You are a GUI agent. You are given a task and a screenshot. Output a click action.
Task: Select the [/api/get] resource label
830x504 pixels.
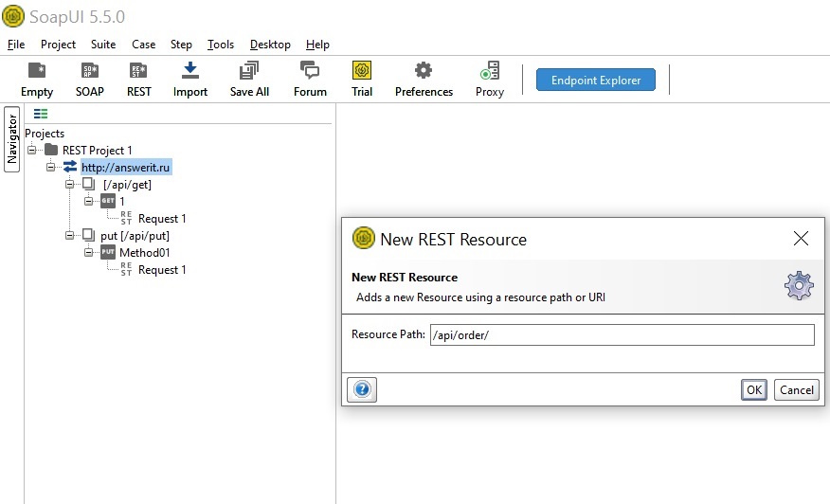coord(127,184)
